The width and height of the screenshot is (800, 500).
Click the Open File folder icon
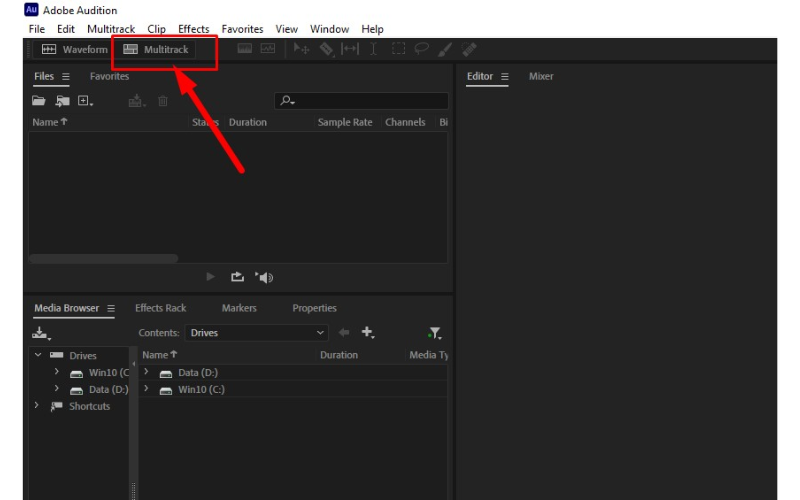39,101
